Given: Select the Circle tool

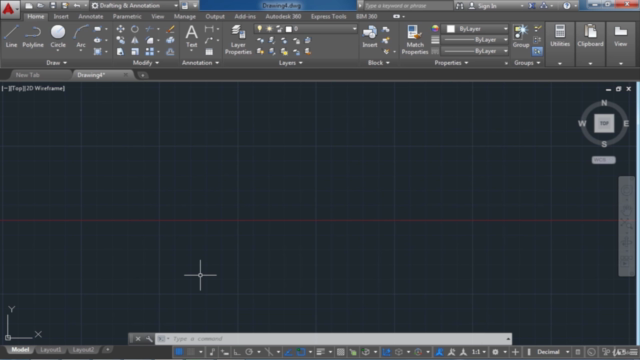Looking at the screenshot, I should (58, 36).
